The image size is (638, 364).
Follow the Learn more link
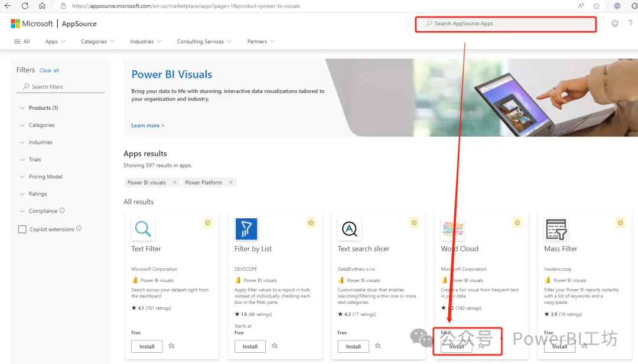click(148, 126)
